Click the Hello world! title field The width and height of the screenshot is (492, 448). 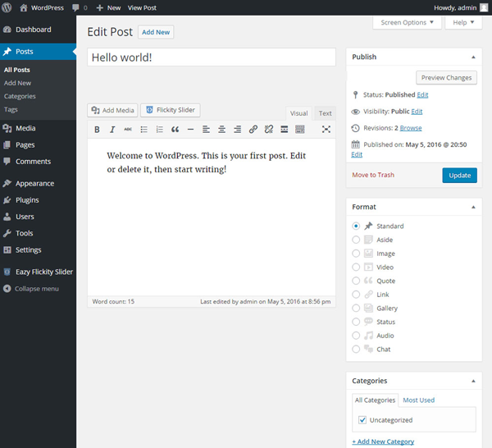tap(212, 57)
